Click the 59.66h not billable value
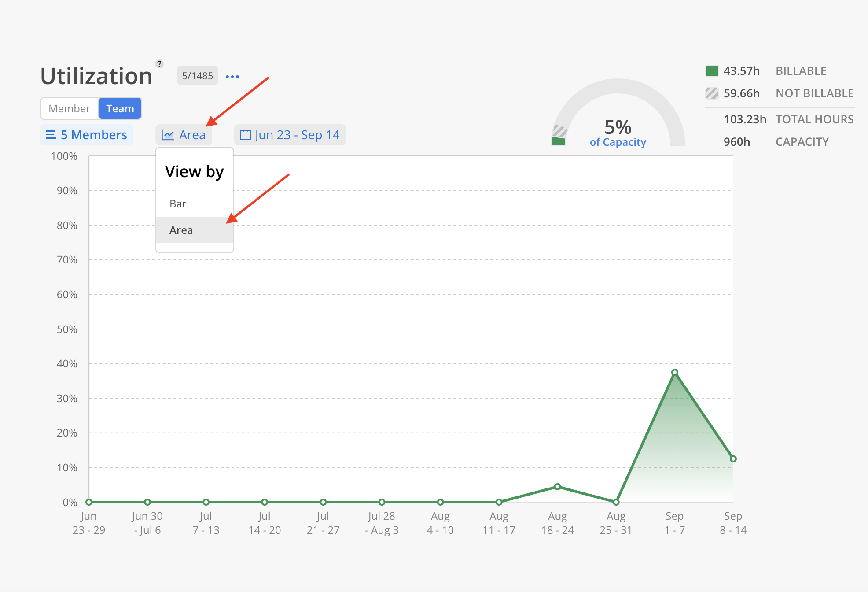Screen dimensions: 868x592 click(x=742, y=93)
